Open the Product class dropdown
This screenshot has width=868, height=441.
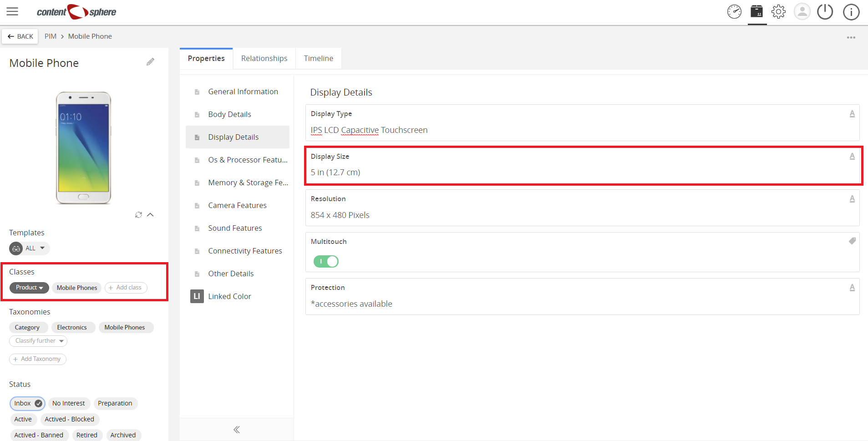29,288
